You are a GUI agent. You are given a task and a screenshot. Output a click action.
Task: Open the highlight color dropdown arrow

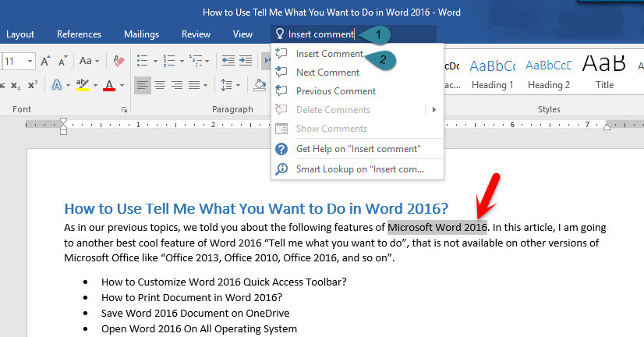95,86
